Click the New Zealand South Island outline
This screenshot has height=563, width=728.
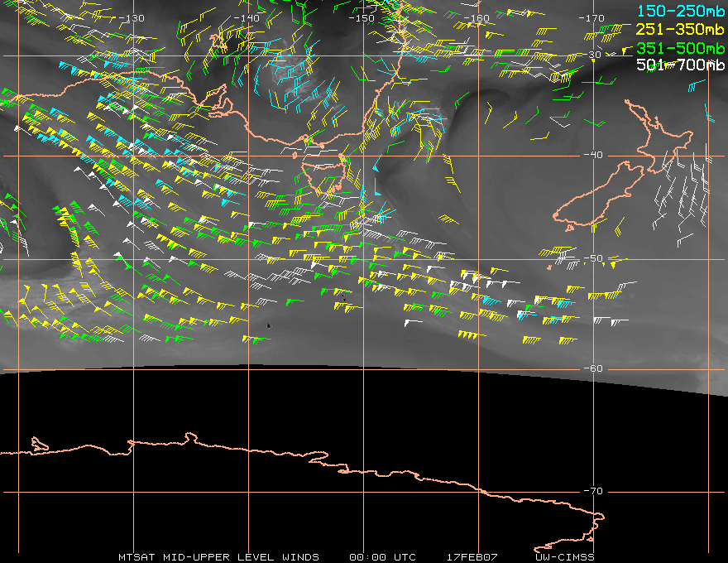coord(599,196)
